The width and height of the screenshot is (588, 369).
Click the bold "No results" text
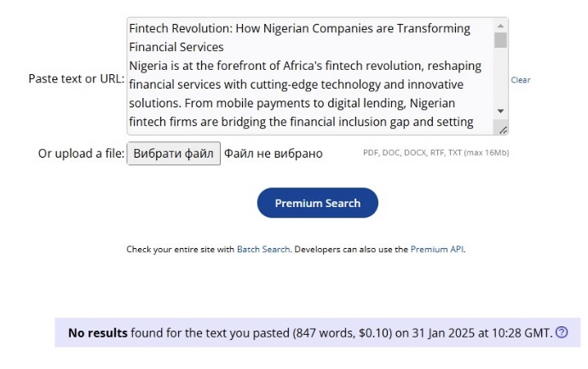(x=98, y=332)
